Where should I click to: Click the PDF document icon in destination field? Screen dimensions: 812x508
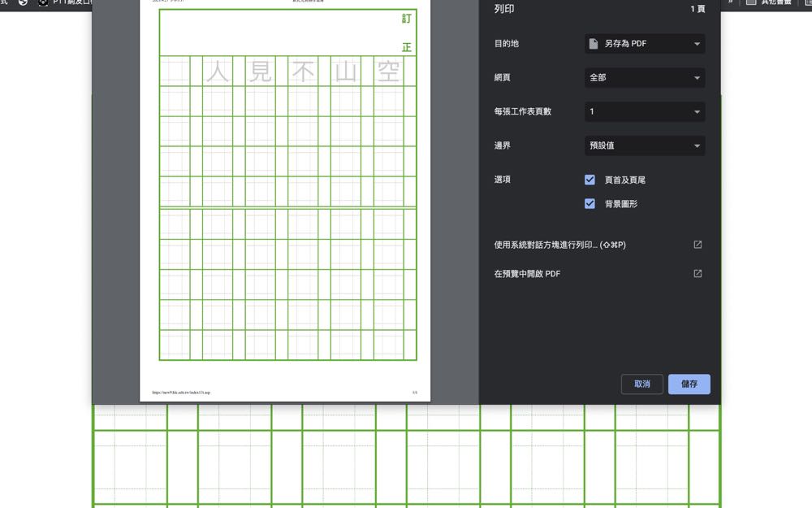point(594,44)
